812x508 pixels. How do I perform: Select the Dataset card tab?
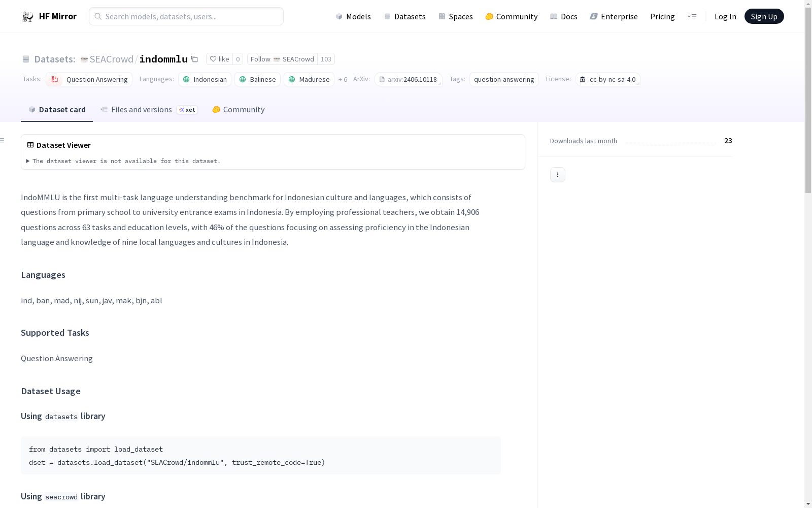(57, 110)
